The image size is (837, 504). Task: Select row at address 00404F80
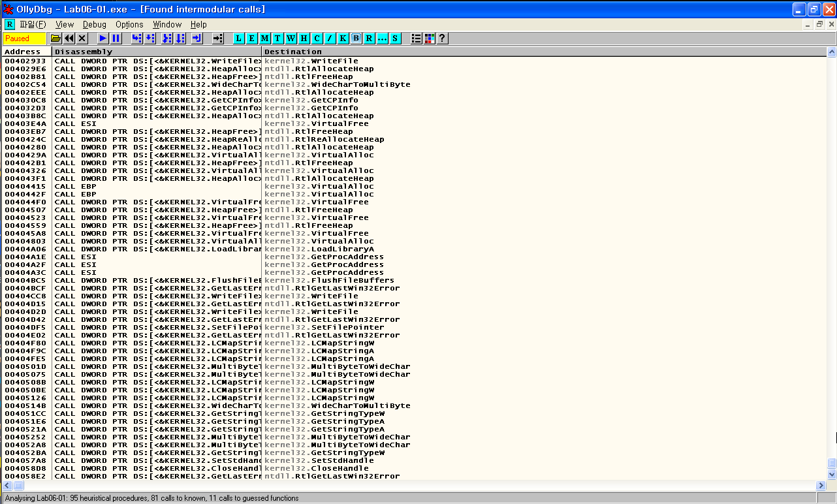tap(414, 343)
